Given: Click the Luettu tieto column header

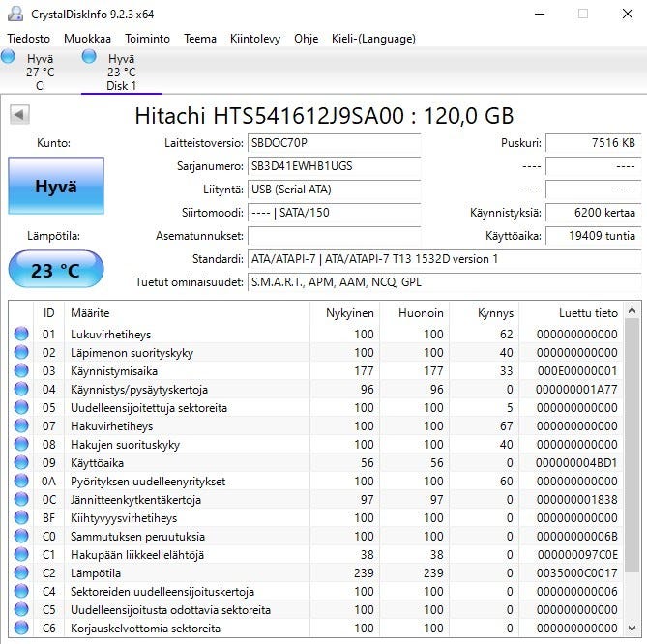Looking at the screenshot, I should coord(572,313).
